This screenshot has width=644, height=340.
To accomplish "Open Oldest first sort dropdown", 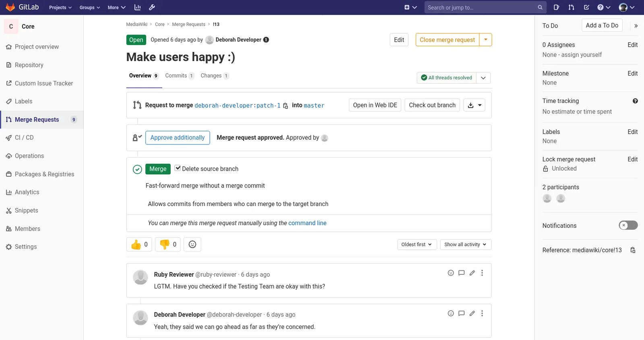I will tap(417, 245).
